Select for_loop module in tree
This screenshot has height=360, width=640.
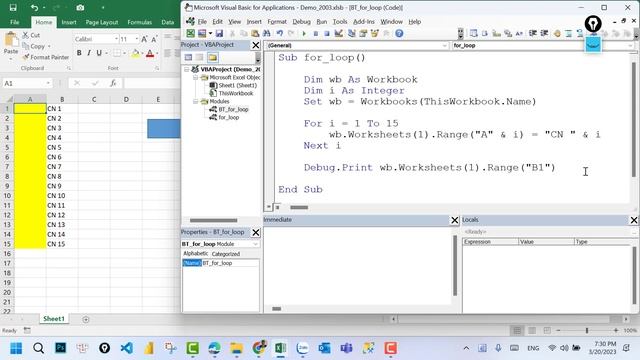(229, 118)
